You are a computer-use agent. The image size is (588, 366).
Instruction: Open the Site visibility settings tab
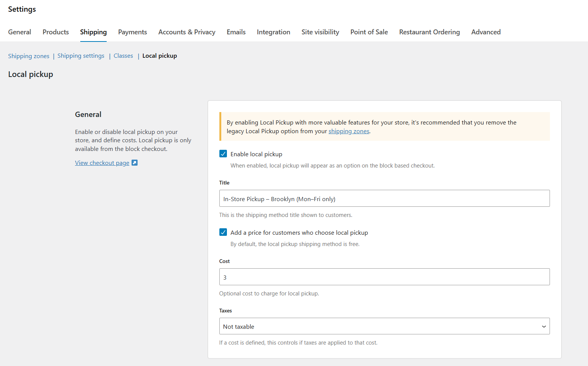click(x=320, y=32)
